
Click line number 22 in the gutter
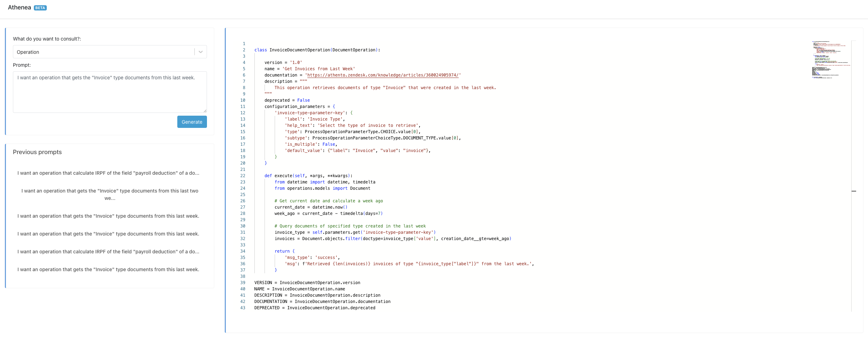click(x=243, y=176)
